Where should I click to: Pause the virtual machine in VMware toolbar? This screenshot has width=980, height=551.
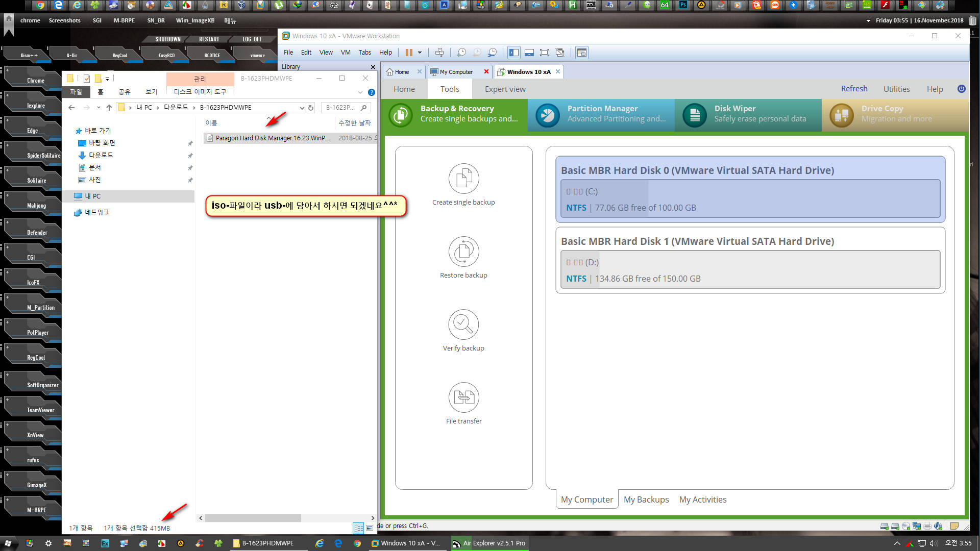pos(408,53)
